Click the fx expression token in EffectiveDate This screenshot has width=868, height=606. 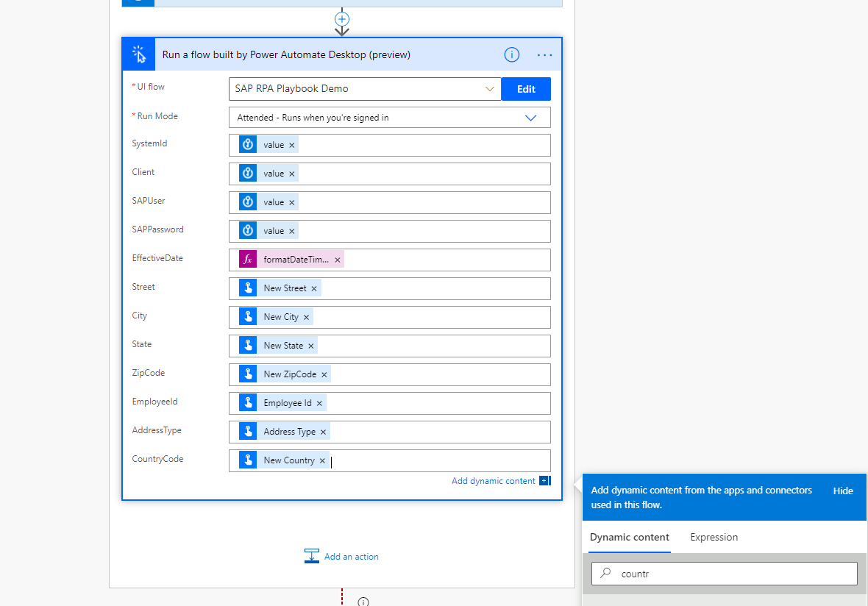pos(247,259)
